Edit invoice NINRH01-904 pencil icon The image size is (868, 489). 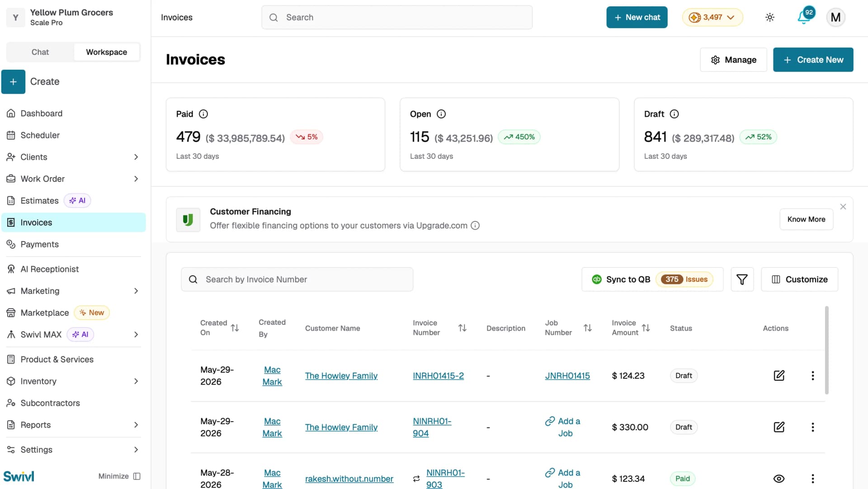tap(779, 427)
